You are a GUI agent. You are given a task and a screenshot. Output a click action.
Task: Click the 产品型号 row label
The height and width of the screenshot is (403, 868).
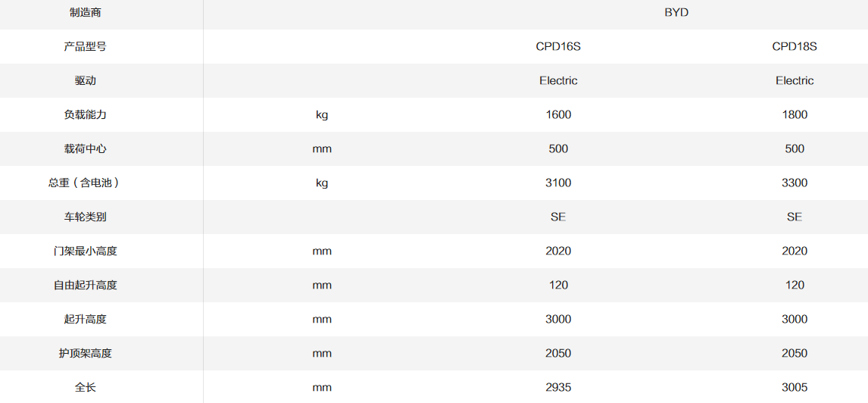tap(86, 46)
